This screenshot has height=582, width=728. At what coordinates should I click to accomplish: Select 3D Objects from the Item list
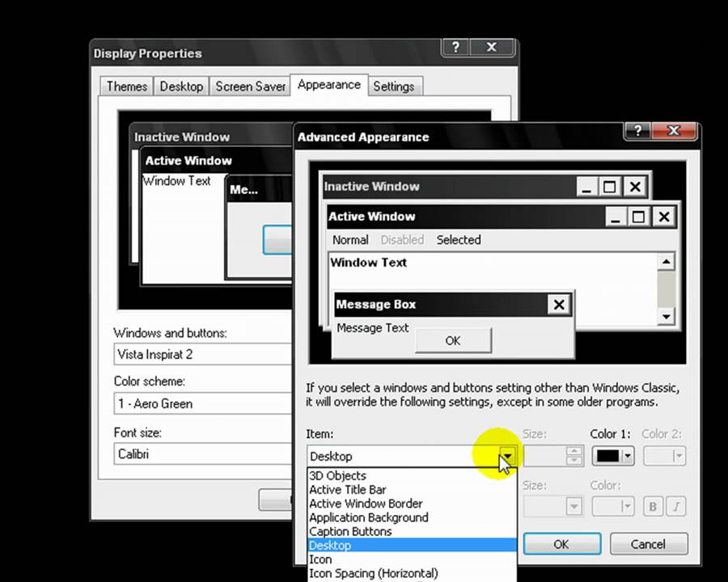tap(337, 476)
